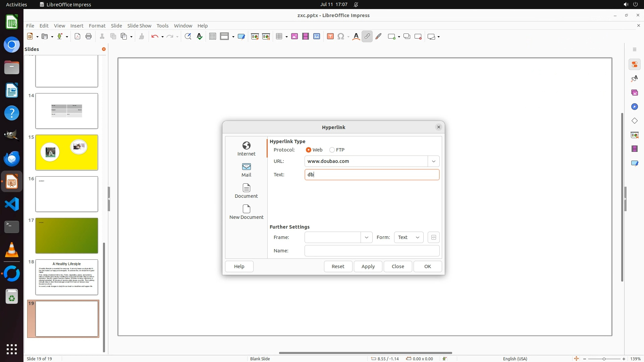Click the zoom slider in status bar

tap(604, 359)
